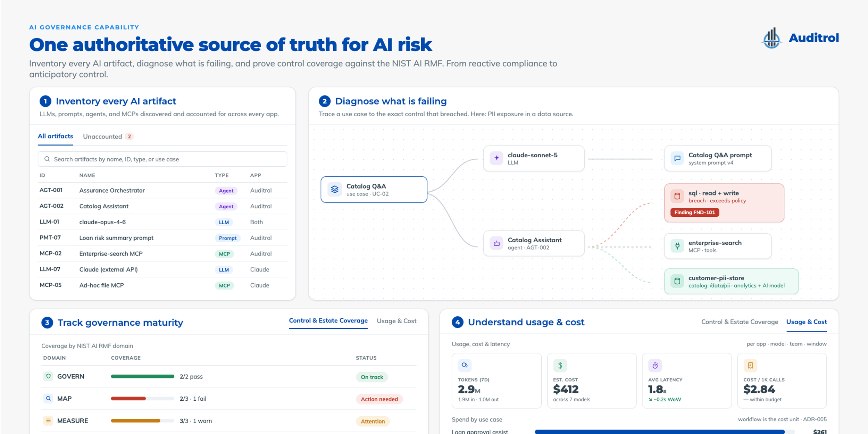
Task: Click the MAP coverage progress bar
Action: coord(142,399)
